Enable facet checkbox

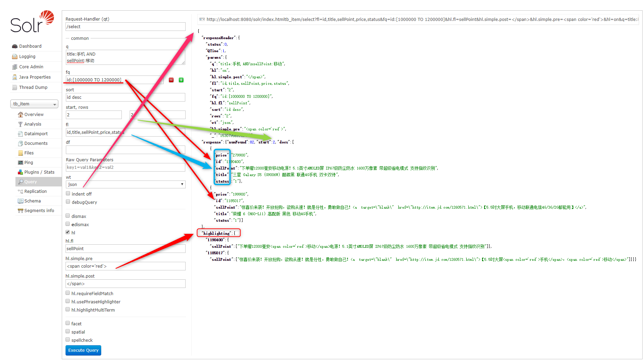click(x=68, y=323)
